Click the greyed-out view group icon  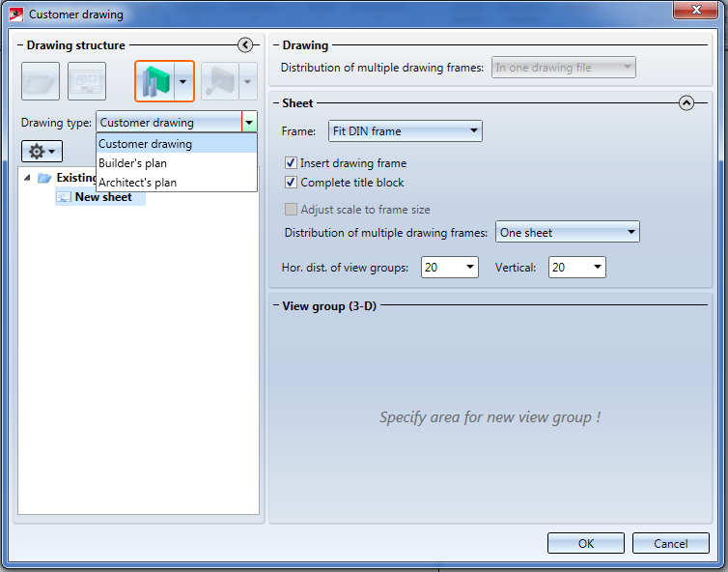[220, 81]
